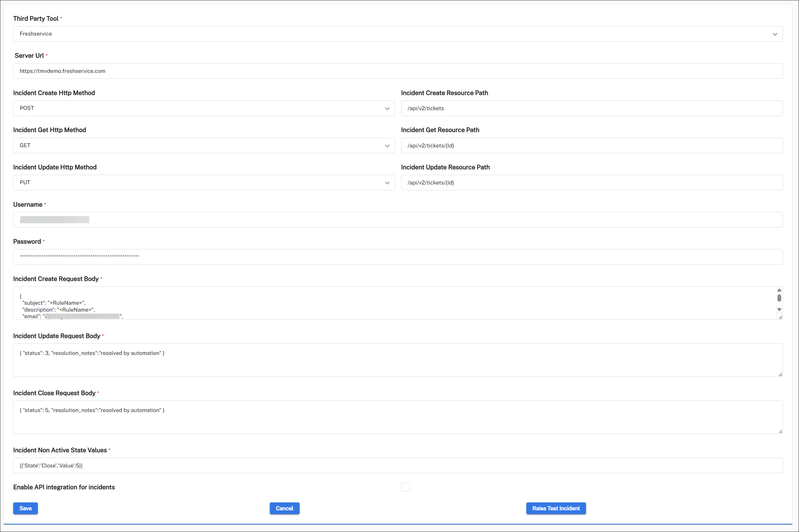Click the Password label
This screenshot has height=532, width=799.
pyautogui.click(x=27, y=242)
